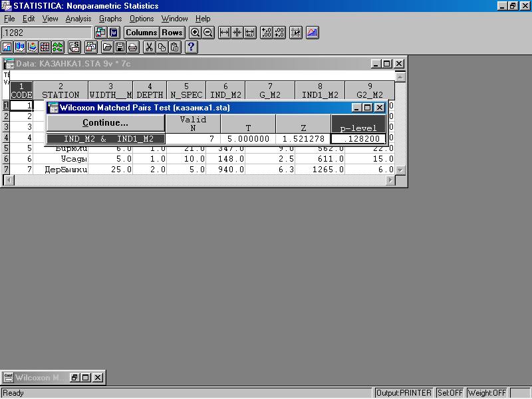This screenshot has height=399, width=532.
Task: Copy selection using the copy icon
Action: click(162, 47)
